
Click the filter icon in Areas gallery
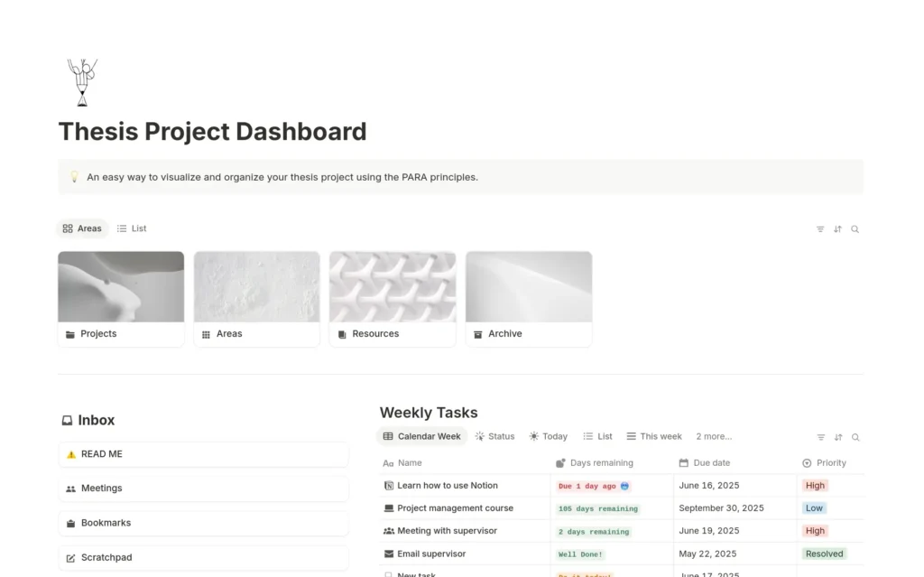(819, 229)
